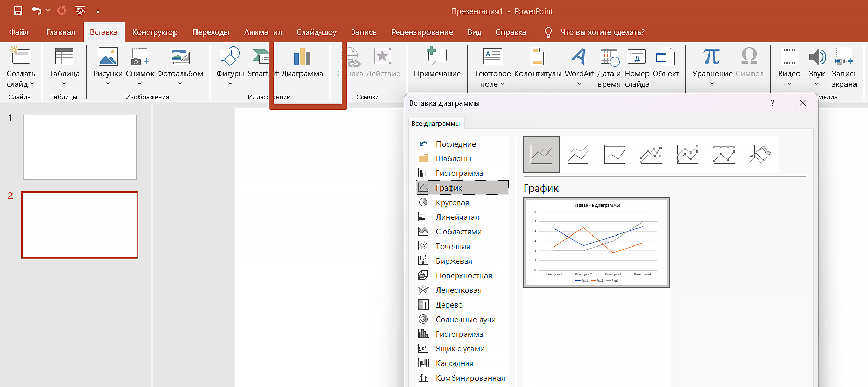Open the Справка tab
The width and height of the screenshot is (868, 387).
[x=511, y=32]
